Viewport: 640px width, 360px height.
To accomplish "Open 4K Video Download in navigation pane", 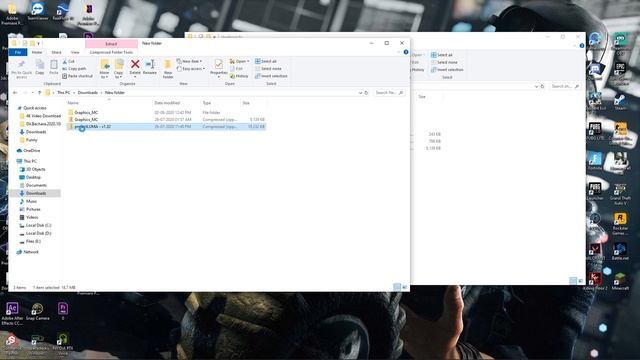I will point(40,116).
